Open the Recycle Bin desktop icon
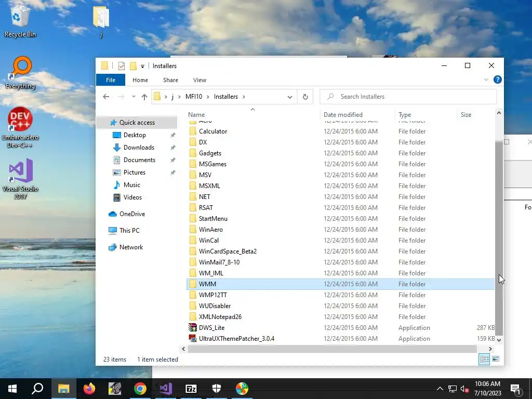 (x=20, y=21)
